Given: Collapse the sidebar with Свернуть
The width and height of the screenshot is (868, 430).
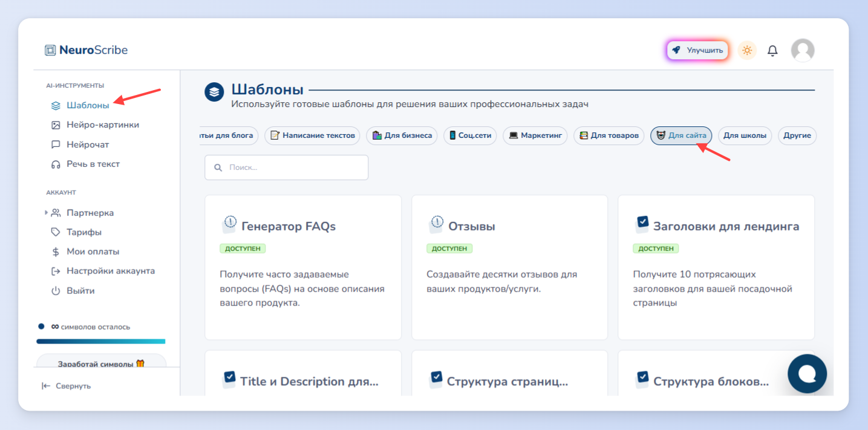Looking at the screenshot, I should [x=66, y=386].
